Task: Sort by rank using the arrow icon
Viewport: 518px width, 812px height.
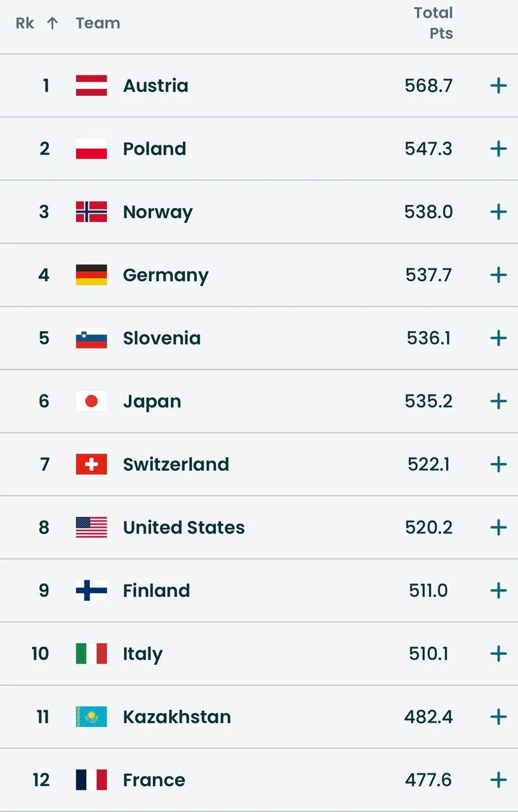Action: (53, 23)
